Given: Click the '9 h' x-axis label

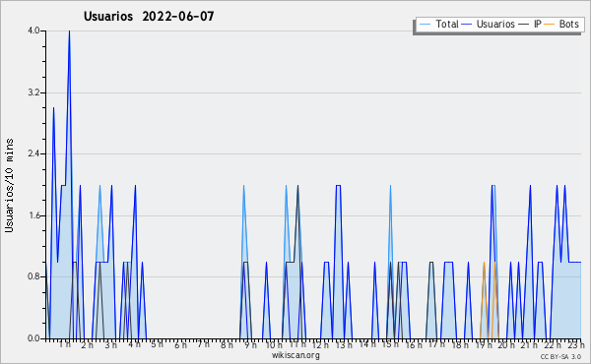Looking at the screenshot, I should [x=250, y=344].
